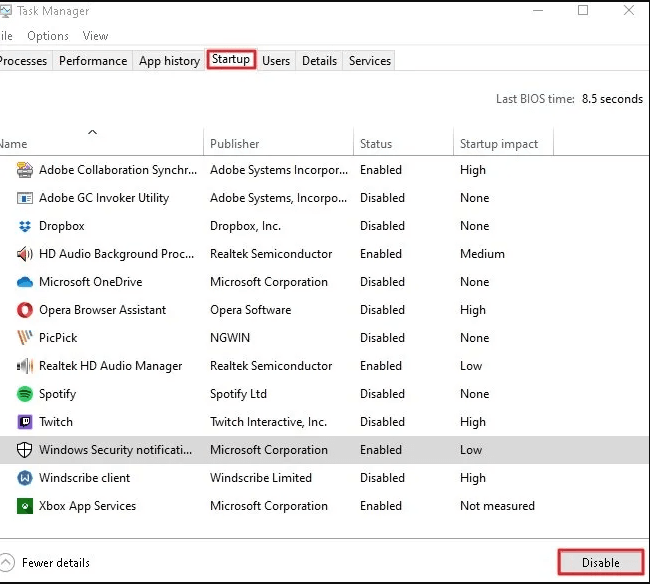Screen dimensions: 650x584
Task: Select the Spotify icon
Action: (x=25, y=394)
